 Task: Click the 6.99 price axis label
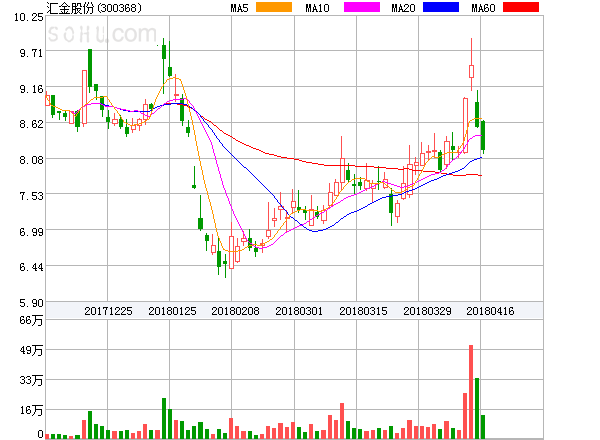tap(31, 232)
